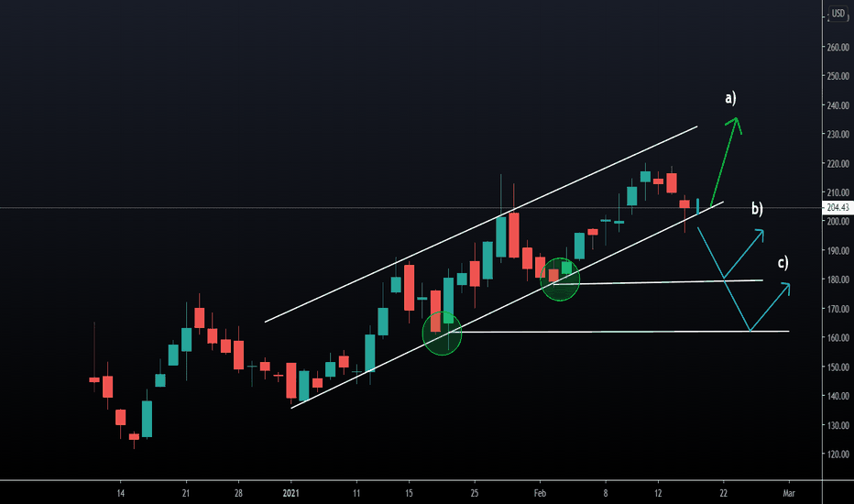Screen dimensions: 854x504
Task: Select the green circle near the 180 support line
Action: [560, 279]
